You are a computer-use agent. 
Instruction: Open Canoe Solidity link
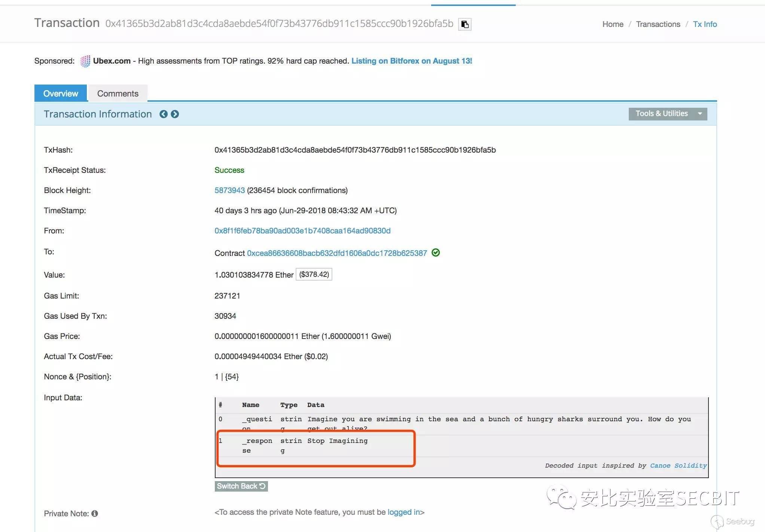[678, 465]
